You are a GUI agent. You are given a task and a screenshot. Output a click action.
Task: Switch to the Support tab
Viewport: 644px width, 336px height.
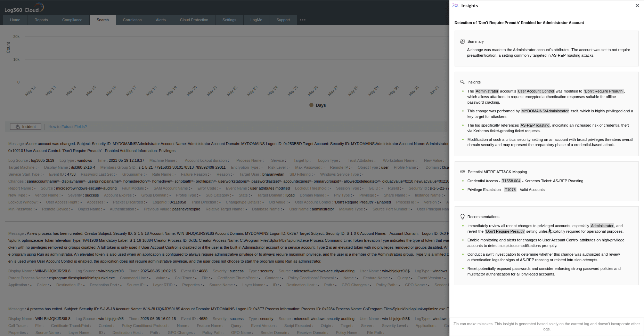[283, 20]
